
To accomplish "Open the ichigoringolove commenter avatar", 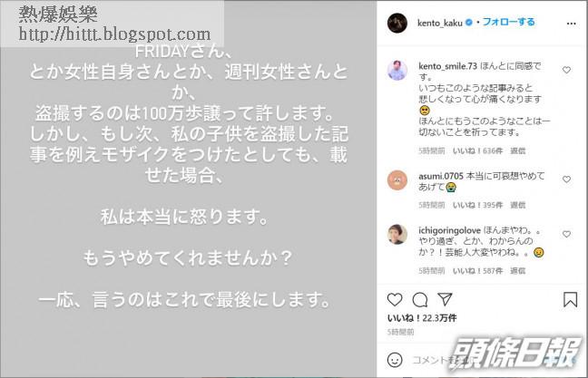I will 397,234.
